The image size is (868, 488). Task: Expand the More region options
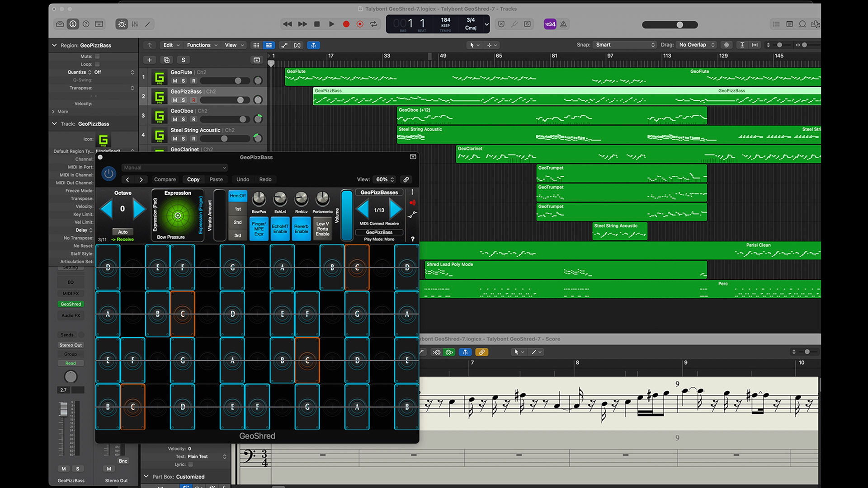click(53, 112)
